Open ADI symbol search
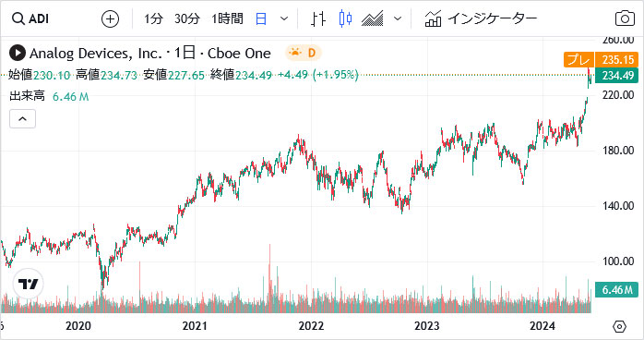Screen dimensions: 644x340 click(30, 18)
